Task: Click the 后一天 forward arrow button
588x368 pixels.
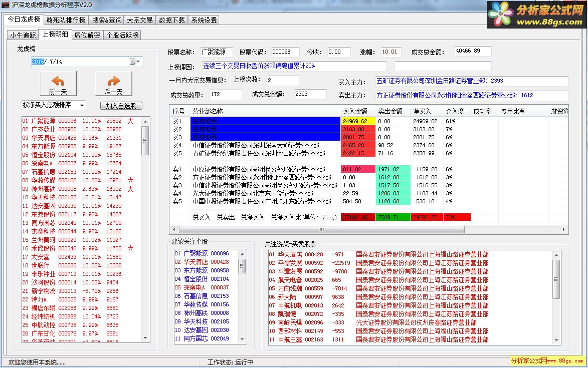Action: click(x=114, y=84)
